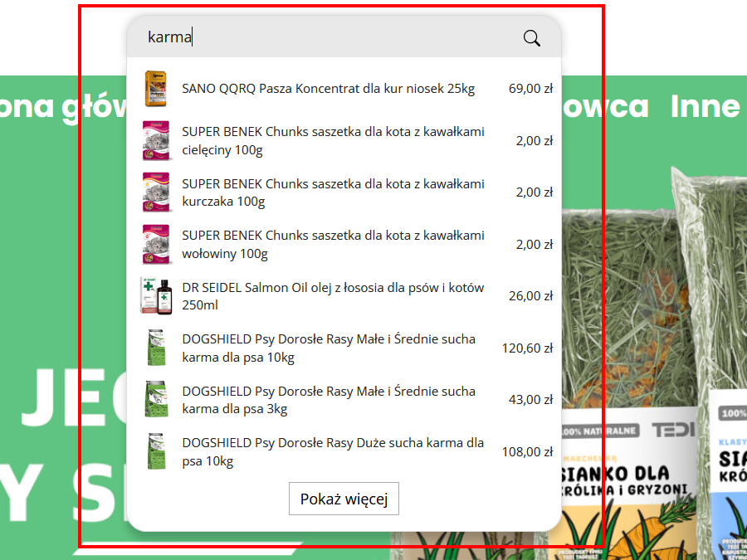Open "DR SEIDEL Salmon Oil" product name
The width and height of the screenshot is (747, 560).
(x=333, y=295)
